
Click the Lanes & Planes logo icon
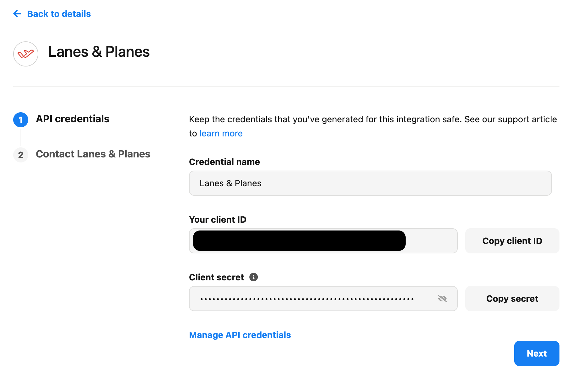pyautogui.click(x=26, y=54)
